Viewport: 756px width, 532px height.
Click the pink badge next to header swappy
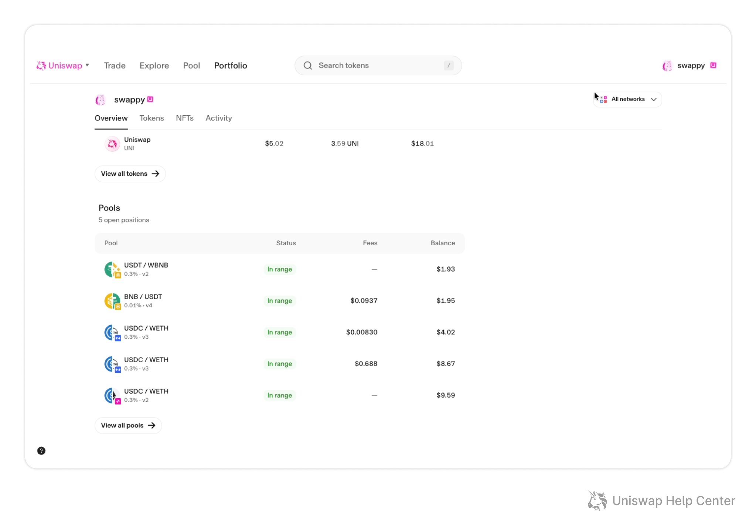pos(713,65)
